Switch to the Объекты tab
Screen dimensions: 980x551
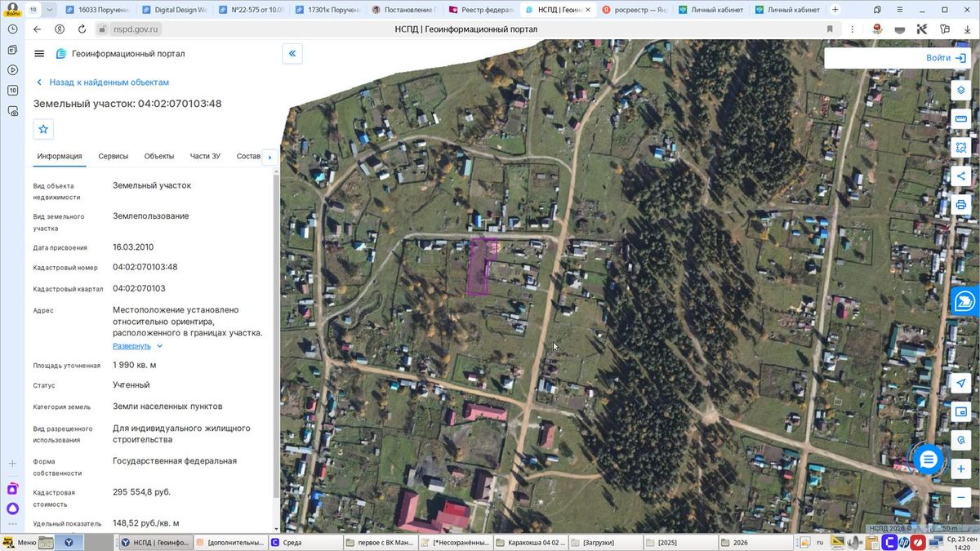click(x=159, y=156)
